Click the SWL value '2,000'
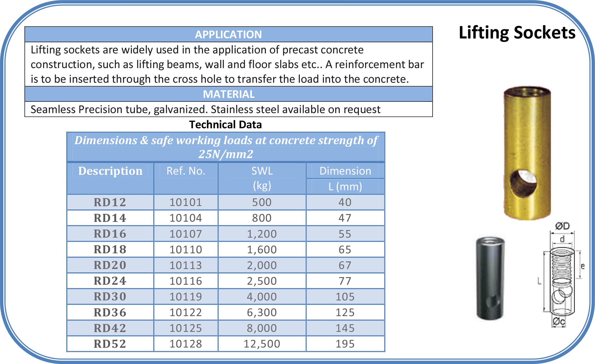The image size is (595, 364). 262,265
